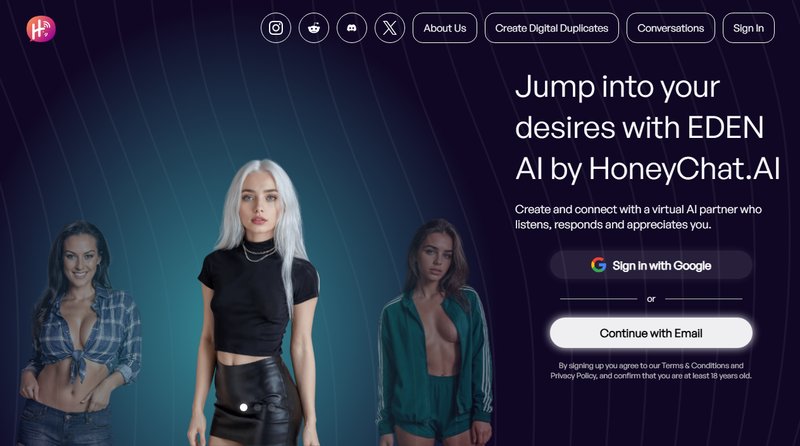Viewport: 800px width, 446px height.
Task: Select Create Digital Duplicates in the navigation
Action: [552, 28]
